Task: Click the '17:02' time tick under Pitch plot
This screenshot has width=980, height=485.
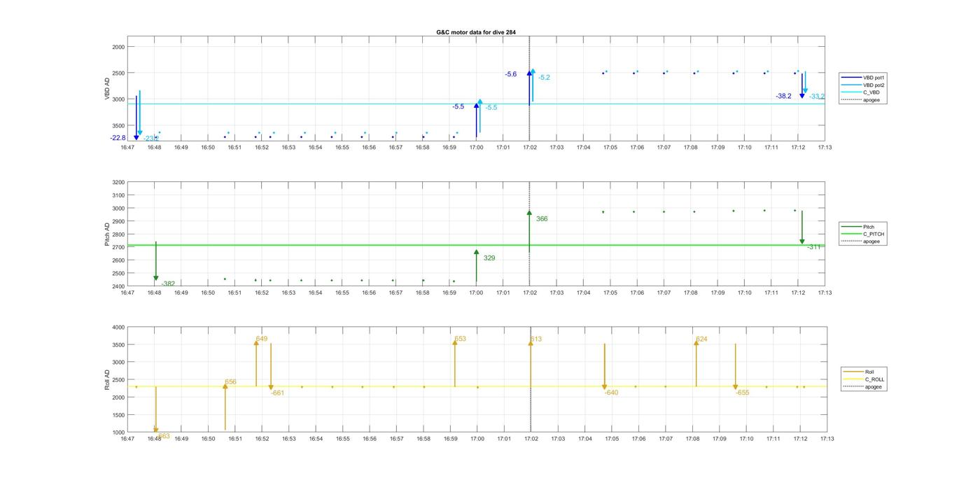Action: pos(530,293)
